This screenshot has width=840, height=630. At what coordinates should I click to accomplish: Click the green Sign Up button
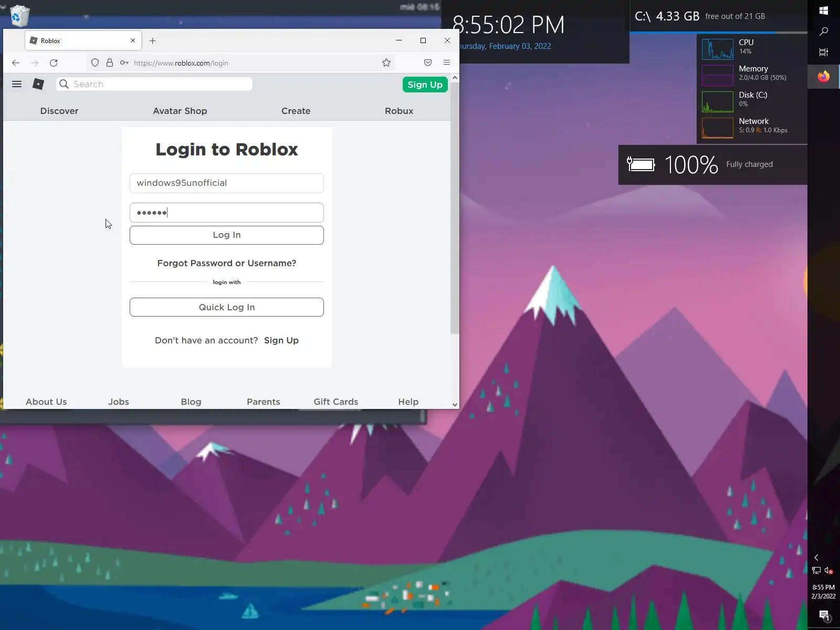pos(425,85)
